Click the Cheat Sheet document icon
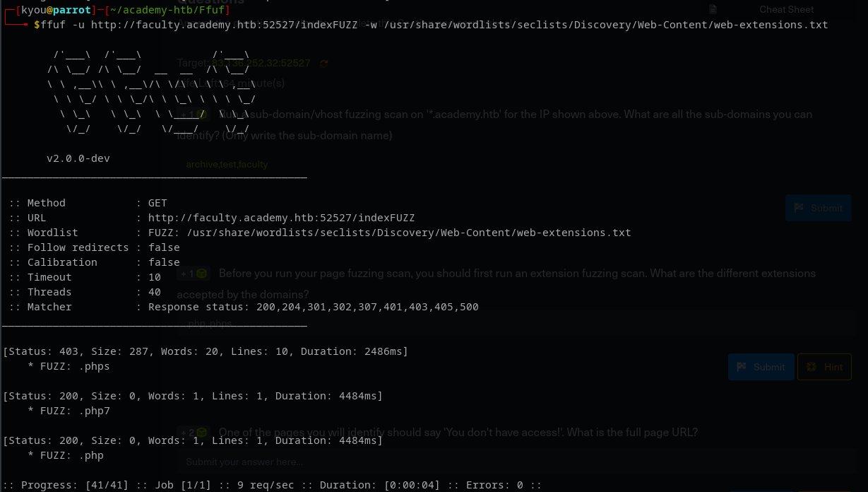 click(x=713, y=9)
